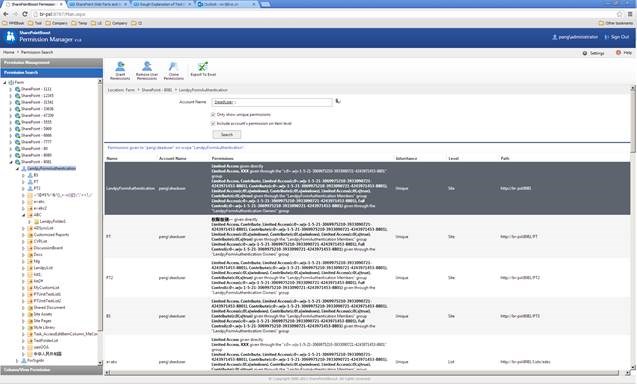Reload the page with the browser refresh icon
The height and width of the screenshot is (384, 637).
(x=25, y=14)
